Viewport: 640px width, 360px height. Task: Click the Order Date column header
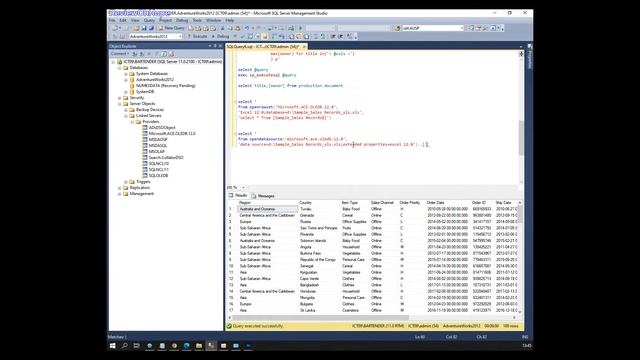tap(447, 202)
